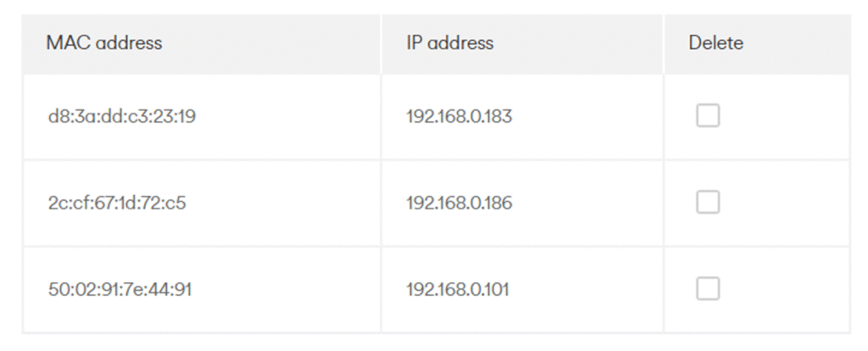Check the first row's Delete box

708,115
